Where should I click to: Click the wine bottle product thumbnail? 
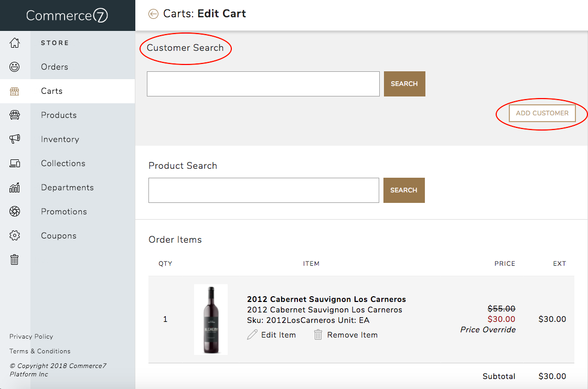coord(211,319)
